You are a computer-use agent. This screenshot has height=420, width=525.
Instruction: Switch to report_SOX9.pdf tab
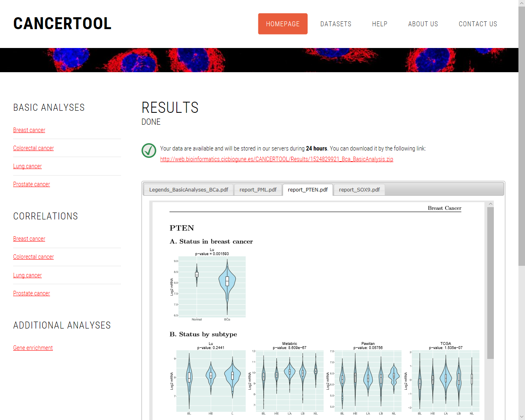359,189
